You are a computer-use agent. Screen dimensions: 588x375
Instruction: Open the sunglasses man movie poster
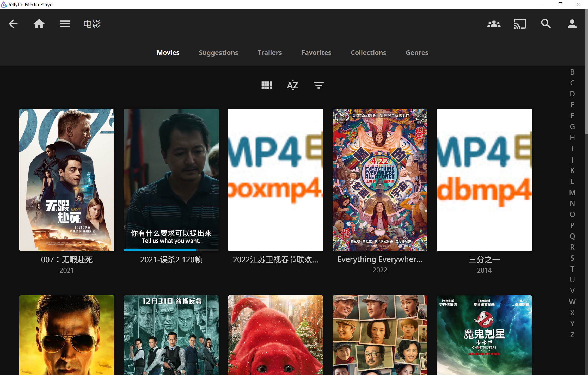[67, 335]
